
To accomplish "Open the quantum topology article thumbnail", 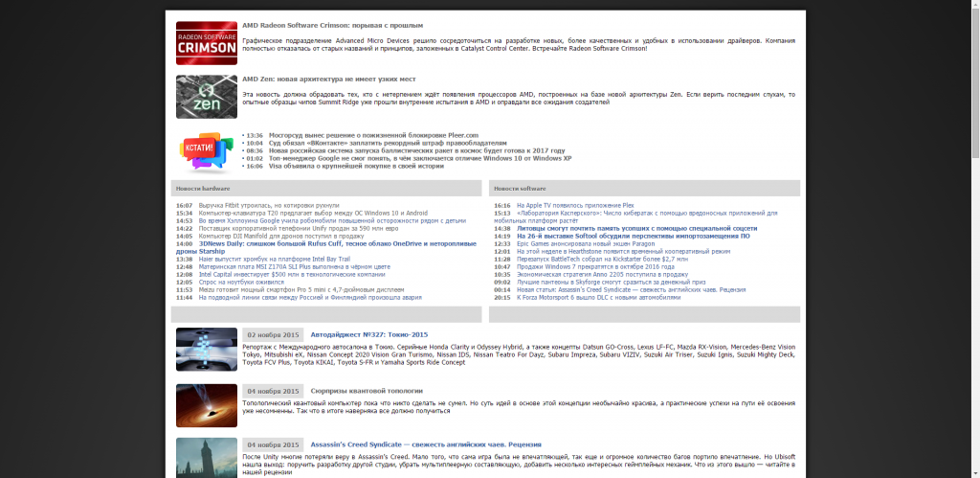I will (207, 405).
